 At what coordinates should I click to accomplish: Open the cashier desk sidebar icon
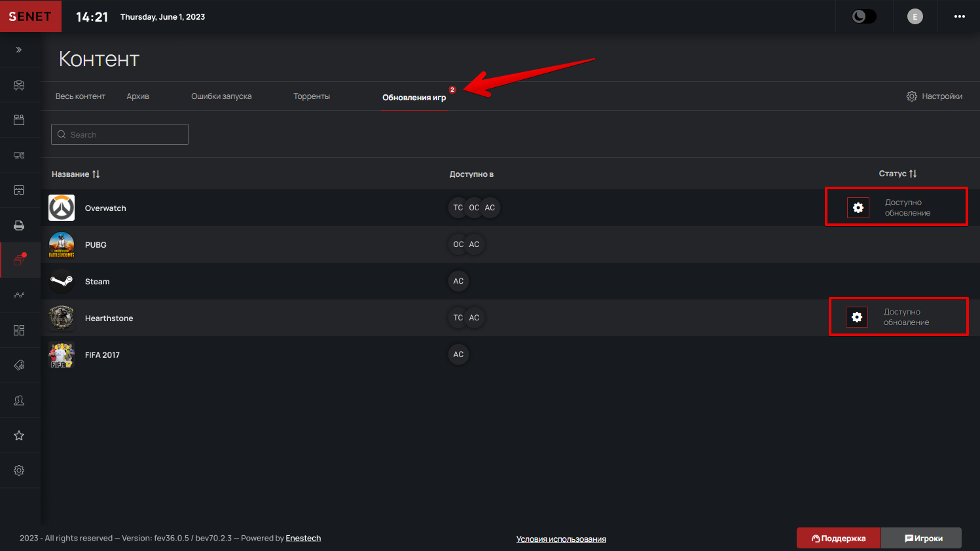coord(19,120)
